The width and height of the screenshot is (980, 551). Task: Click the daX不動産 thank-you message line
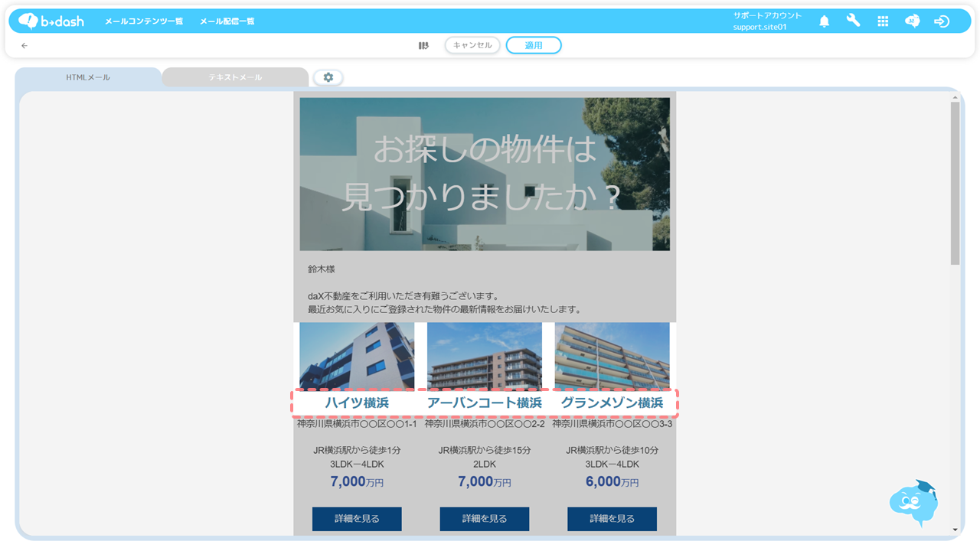tap(403, 296)
